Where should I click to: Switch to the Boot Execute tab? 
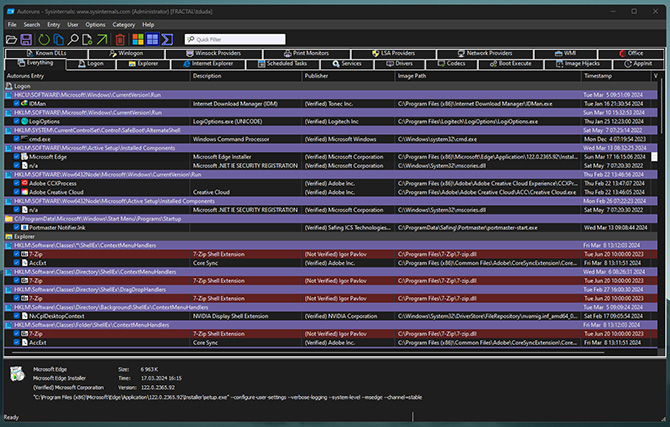coord(511,64)
